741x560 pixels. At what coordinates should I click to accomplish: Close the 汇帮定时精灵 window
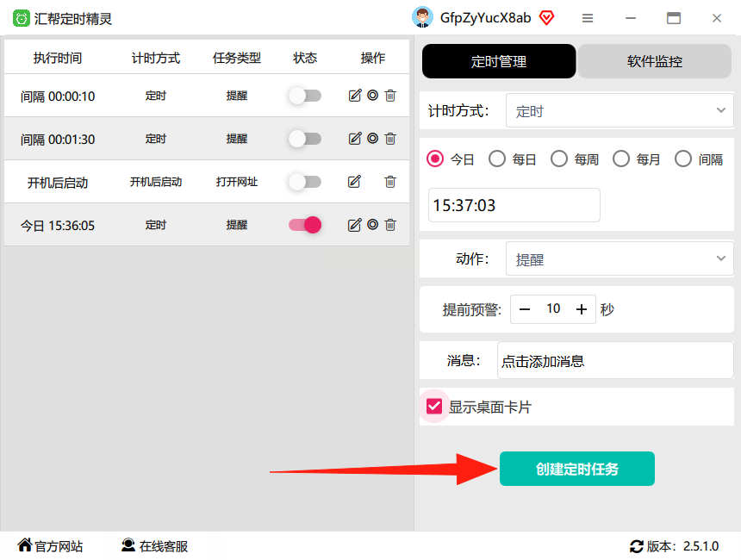point(717,18)
